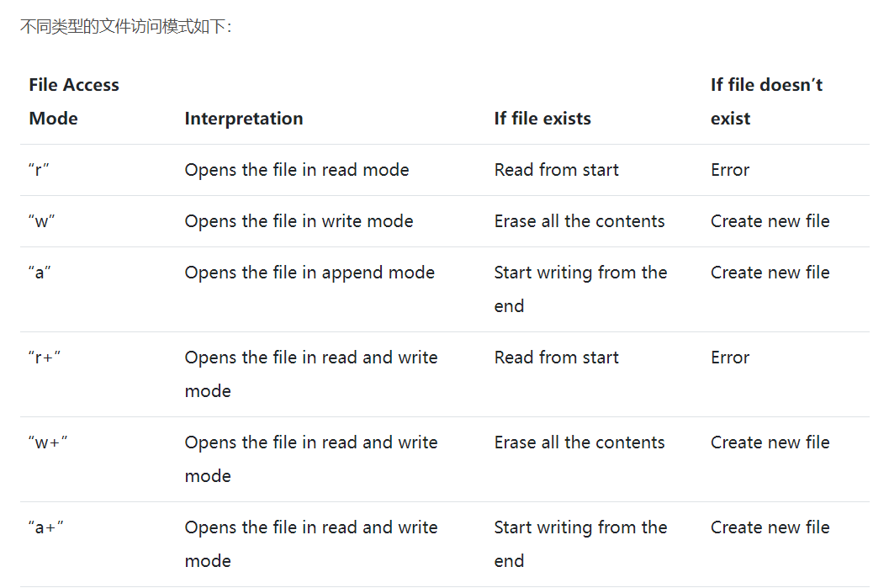Click 'Opens the file in write mode' text
The height and width of the screenshot is (588, 889).
(299, 221)
